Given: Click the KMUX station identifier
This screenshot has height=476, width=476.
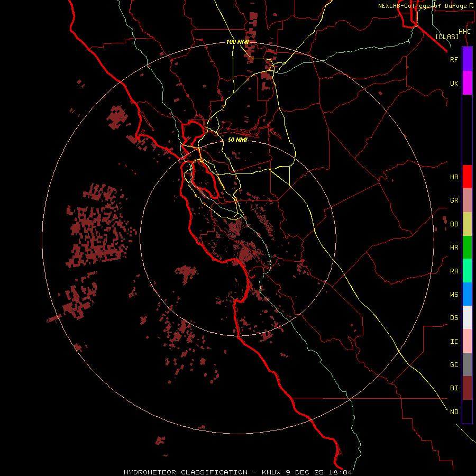Looking at the screenshot, I should [x=271, y=472].
